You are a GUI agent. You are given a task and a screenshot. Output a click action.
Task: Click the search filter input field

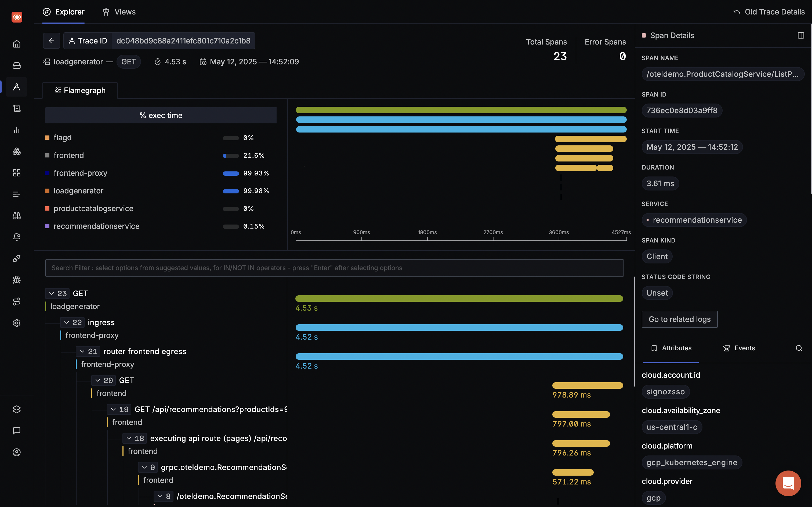pyautogui.click(x=335, y=268)
